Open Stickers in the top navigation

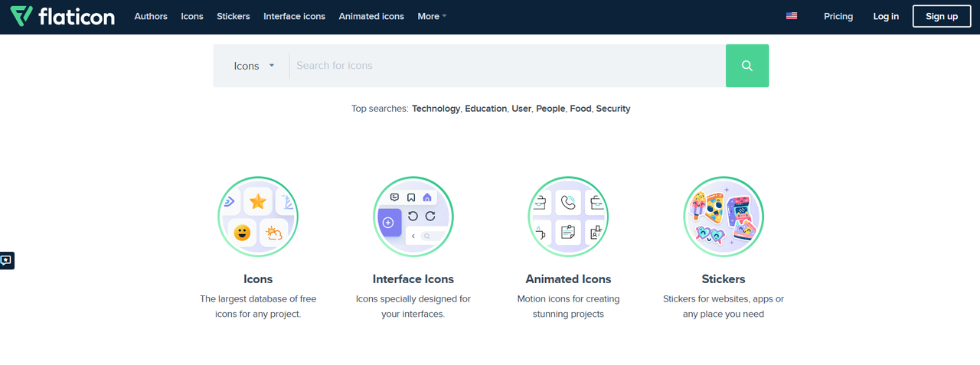click(234, 16)
